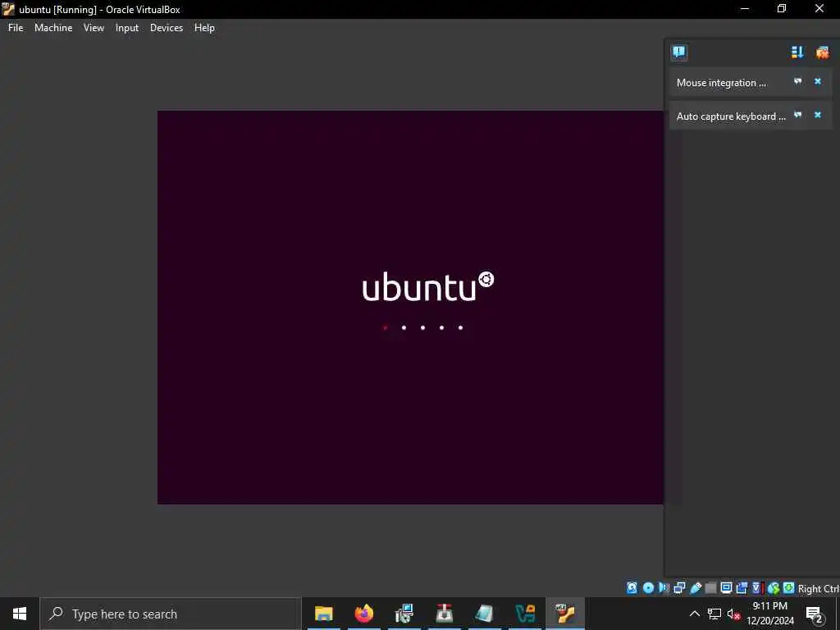Viewport: 840px width, 630px height.
Task: Open the Devices menu
Action: click(167, 28)
